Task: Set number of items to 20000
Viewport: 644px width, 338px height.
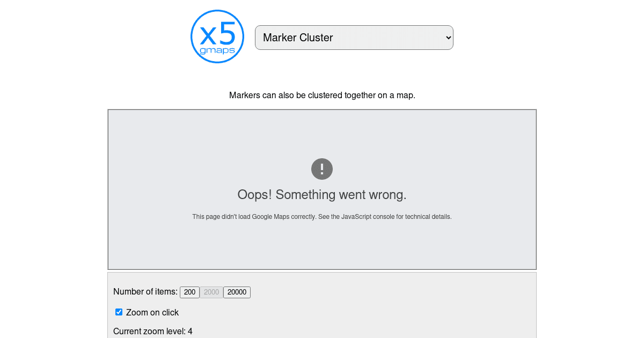Action: tap(236, 292)
